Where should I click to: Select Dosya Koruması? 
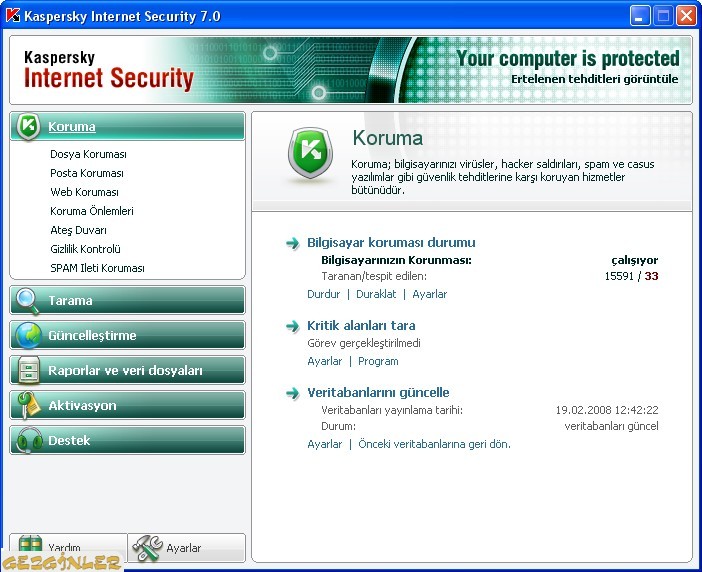click(x=88, y=154)
